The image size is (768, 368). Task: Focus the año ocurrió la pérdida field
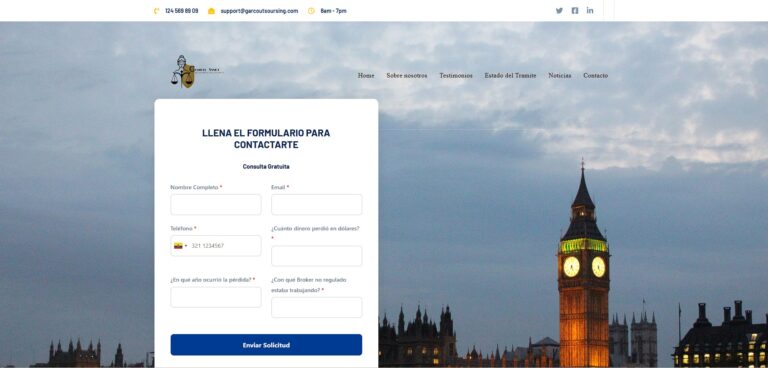[x=216, y=297]
